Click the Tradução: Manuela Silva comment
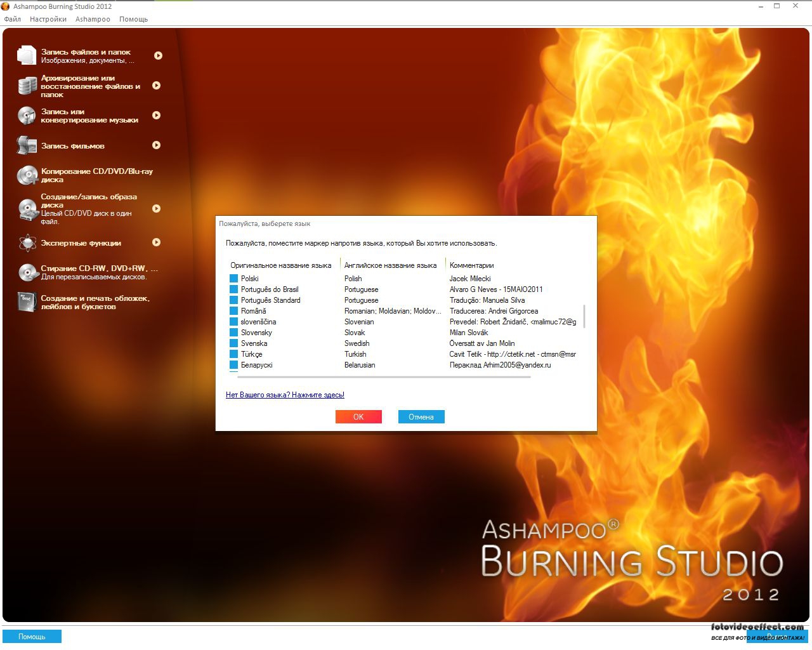Viewport: 812px width, 650px height. click(x=487, y=300)
